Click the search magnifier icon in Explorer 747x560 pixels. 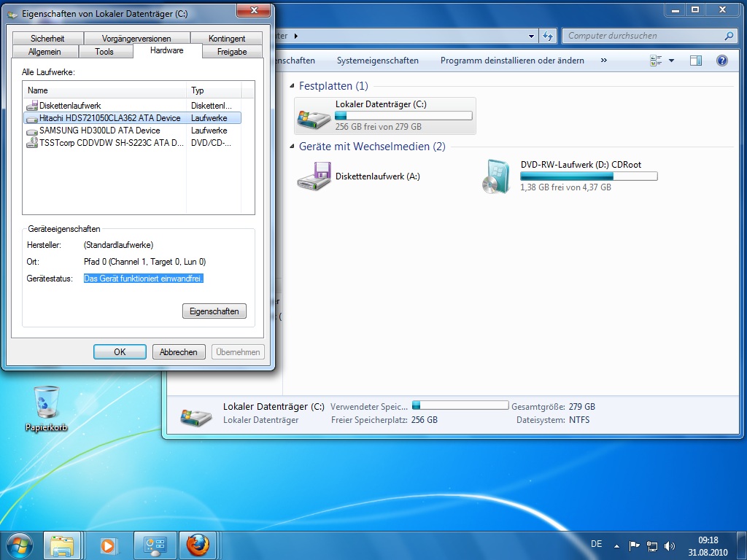coord(729,36)
